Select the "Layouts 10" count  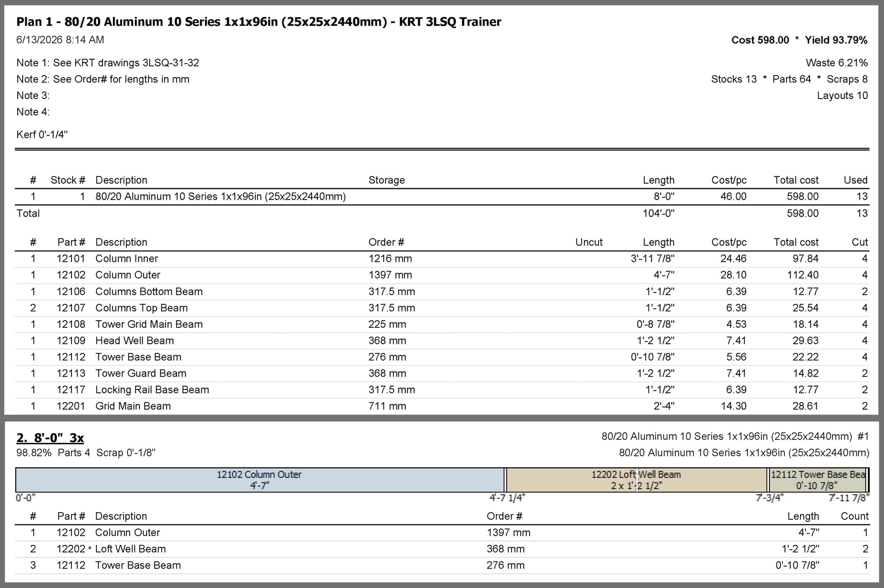pos(842,95)
